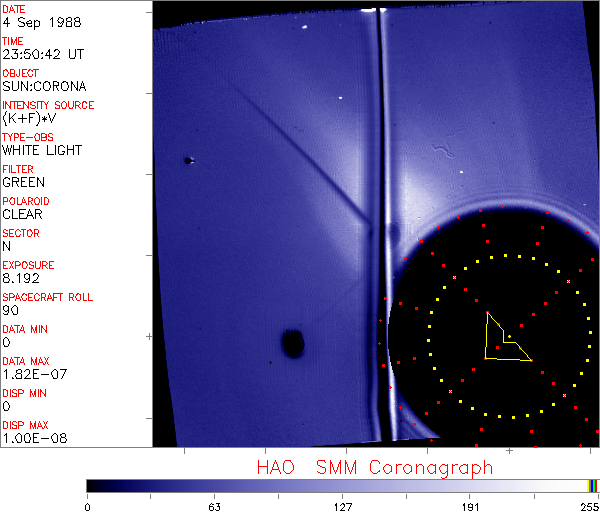Click the yellow triangle marker in the occulting disk
Viewport: 600px width, 512px height.
point(502,341)
